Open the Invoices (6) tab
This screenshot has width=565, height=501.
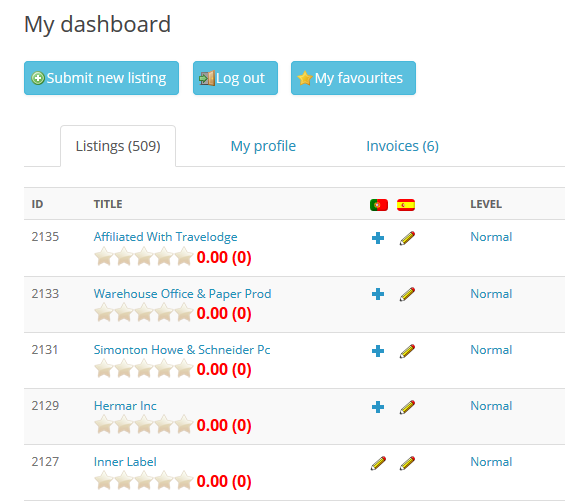coord(402,146)
